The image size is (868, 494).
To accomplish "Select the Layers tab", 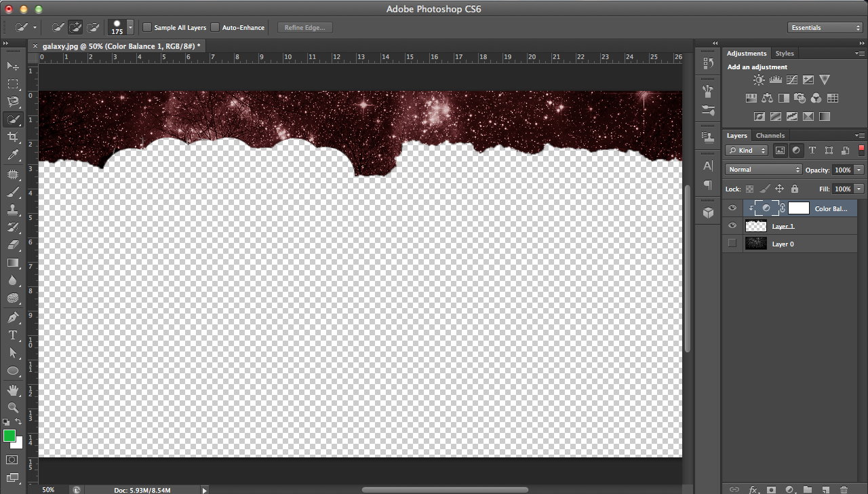I will (737, 136).
